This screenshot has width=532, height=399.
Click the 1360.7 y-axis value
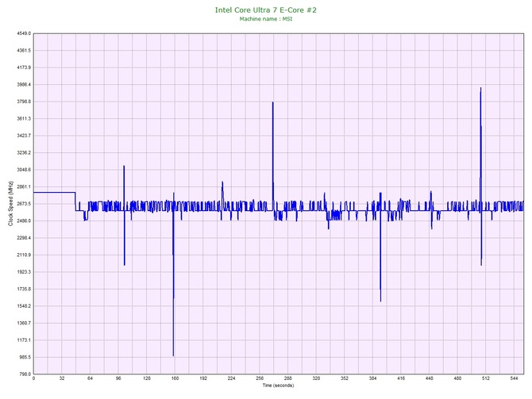[x=24, y=323]
